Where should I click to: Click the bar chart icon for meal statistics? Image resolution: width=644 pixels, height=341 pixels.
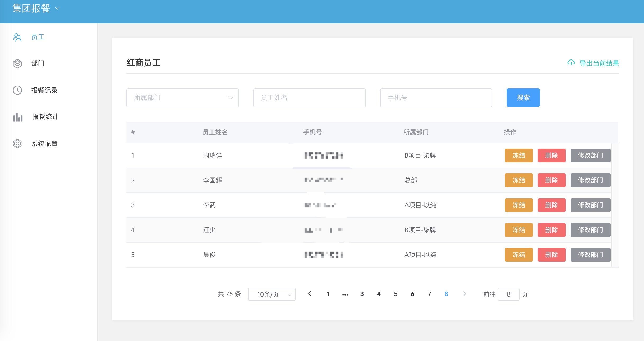(18, 117)
